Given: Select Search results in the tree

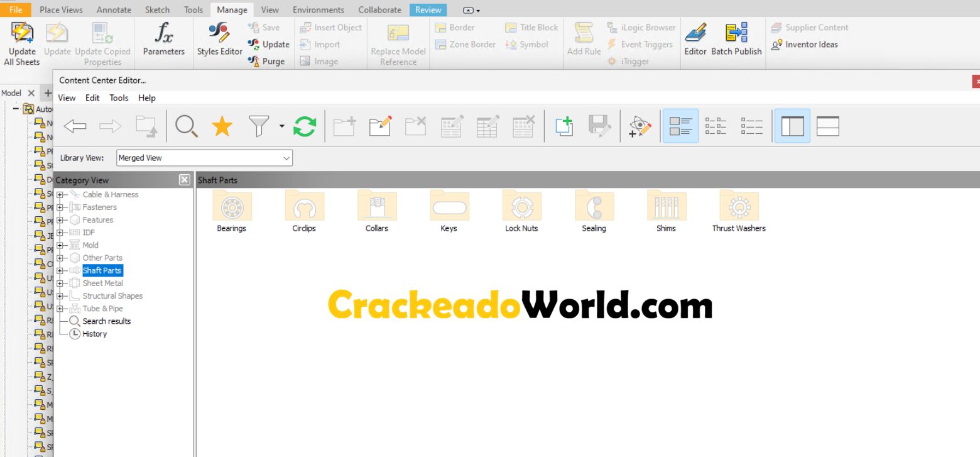Looking at the screenshot, I should (107, 321).
